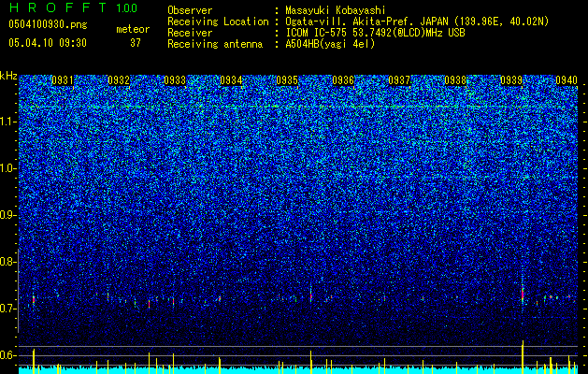This screenshot has height=374, width=588.
Task: Select the A504HB(yagi 4el) antenna text
Action: pos(330,44)
